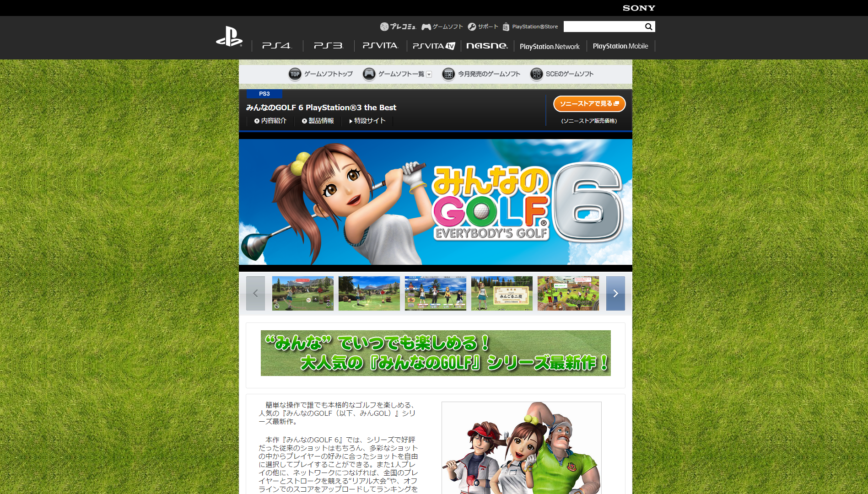The image size is (868, 494).
Task: Open second thumbnail with mountain course
Action: point(369,293)
